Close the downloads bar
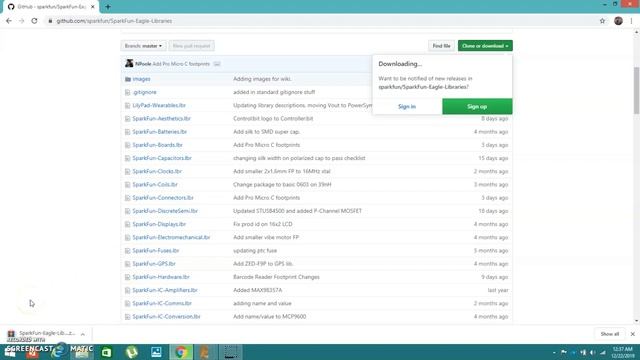 [633, 334]
